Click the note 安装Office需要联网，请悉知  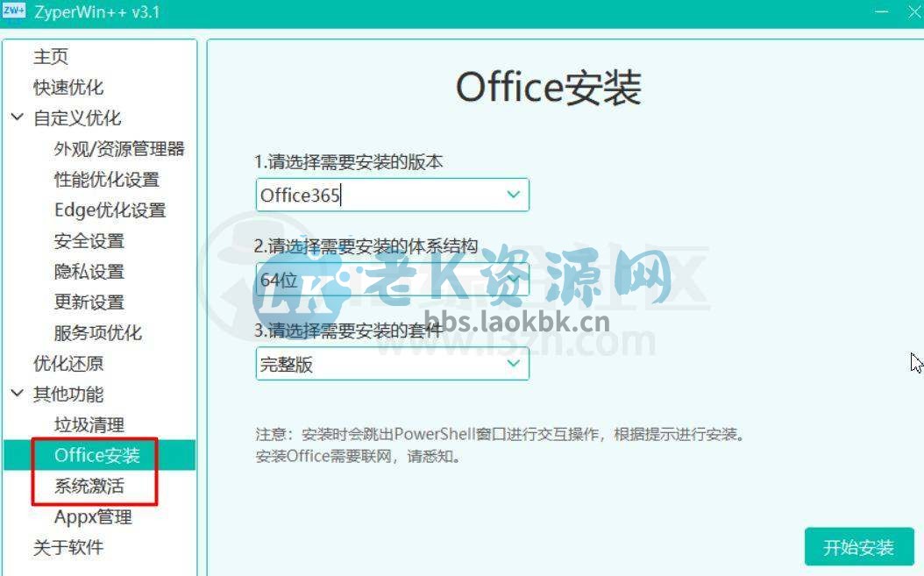[358, 456]
